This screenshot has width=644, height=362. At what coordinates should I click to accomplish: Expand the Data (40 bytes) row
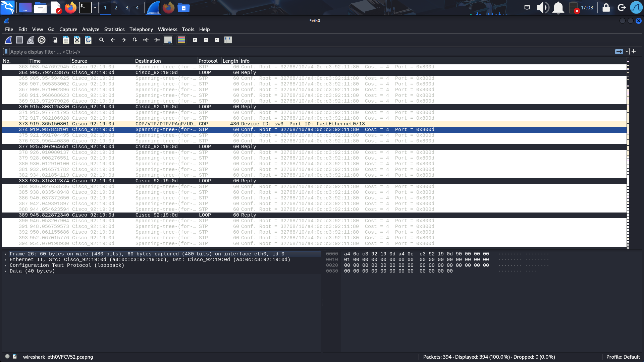pos(5,271)
